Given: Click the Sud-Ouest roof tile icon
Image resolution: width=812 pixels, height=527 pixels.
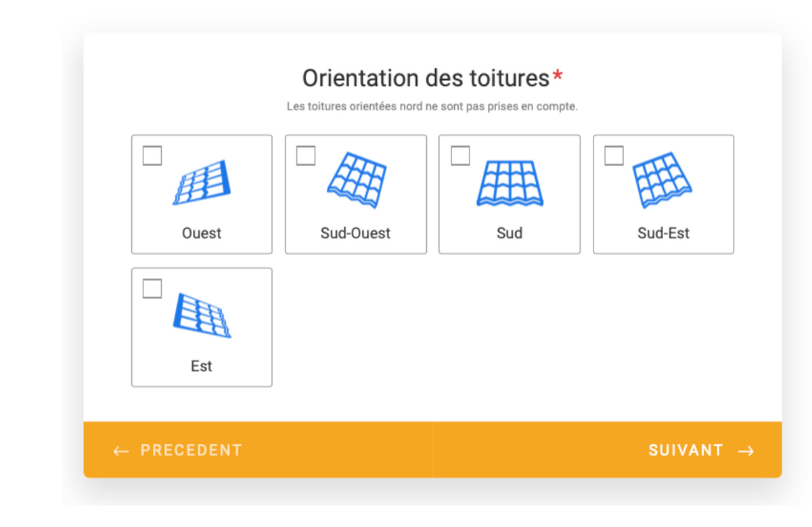Looking at the screenshot, I should (x=357, y=181).
